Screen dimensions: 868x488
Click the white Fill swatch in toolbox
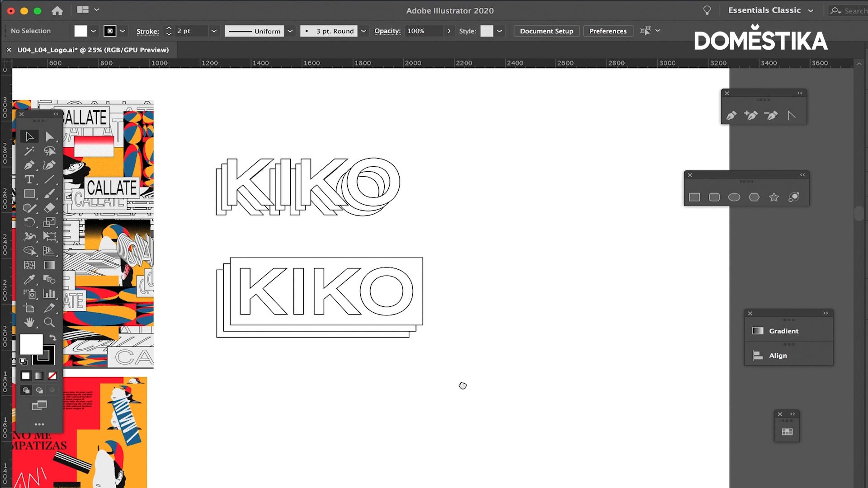[31, 345]
